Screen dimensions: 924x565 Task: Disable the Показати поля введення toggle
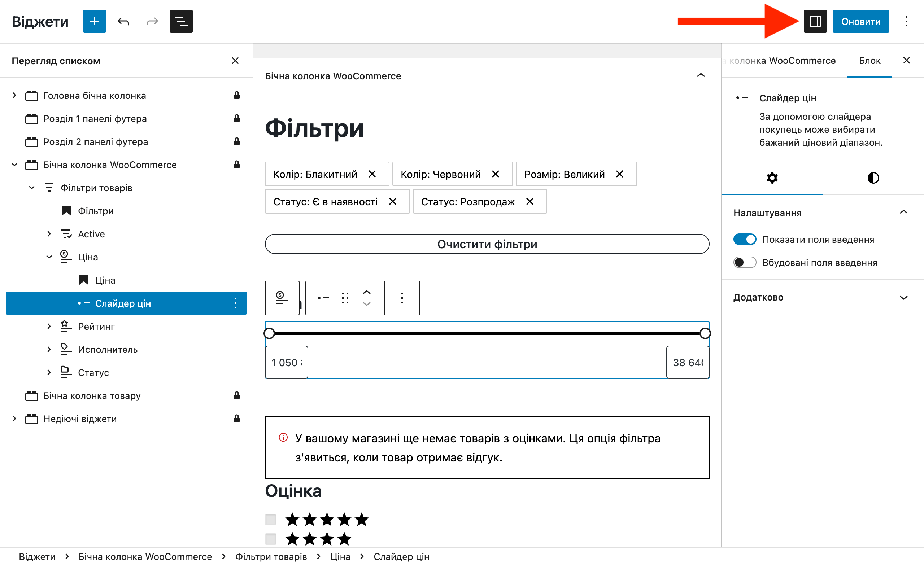coord(745,239)
